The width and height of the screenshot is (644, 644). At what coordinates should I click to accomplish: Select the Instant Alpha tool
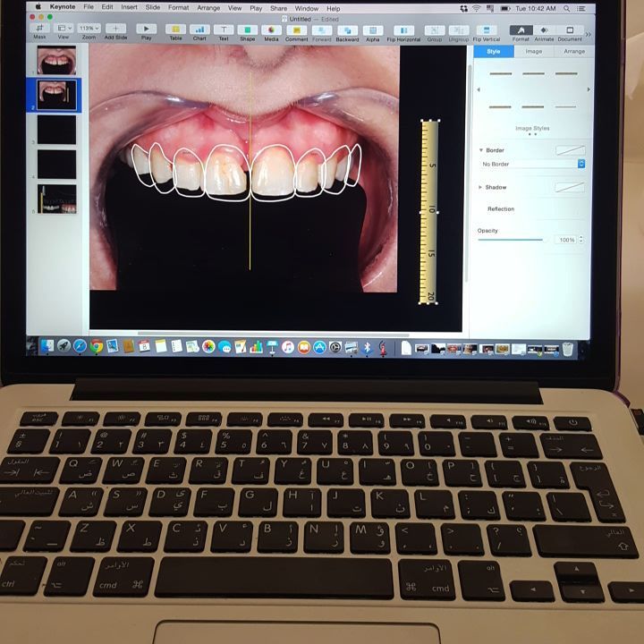tap(373, 30)
